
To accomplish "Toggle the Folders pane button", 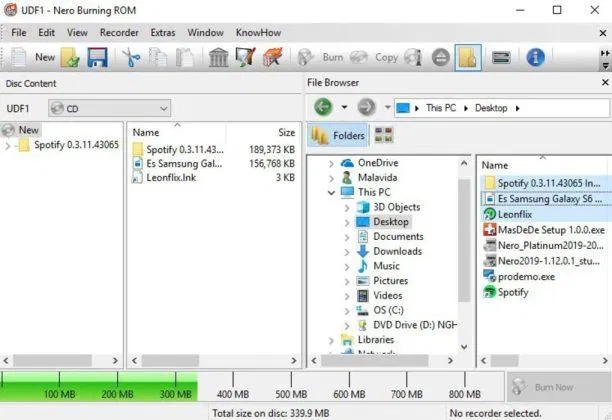I will pos(338,135).
